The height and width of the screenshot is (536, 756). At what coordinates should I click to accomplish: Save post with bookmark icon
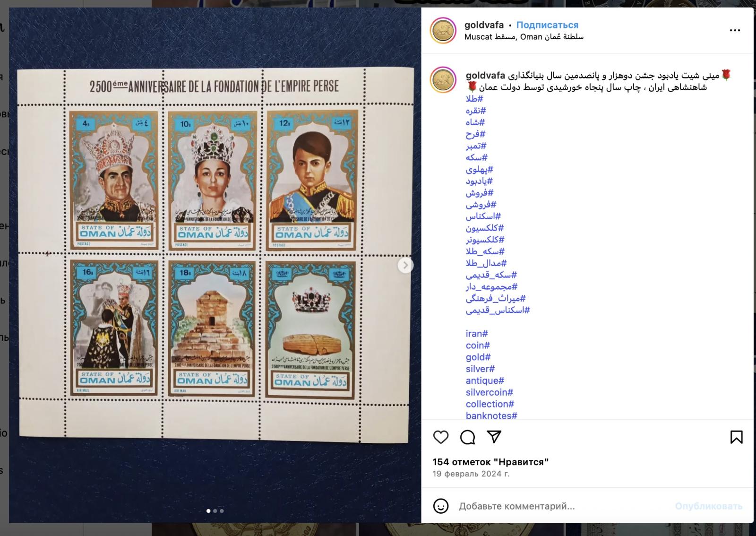[736, 437]
